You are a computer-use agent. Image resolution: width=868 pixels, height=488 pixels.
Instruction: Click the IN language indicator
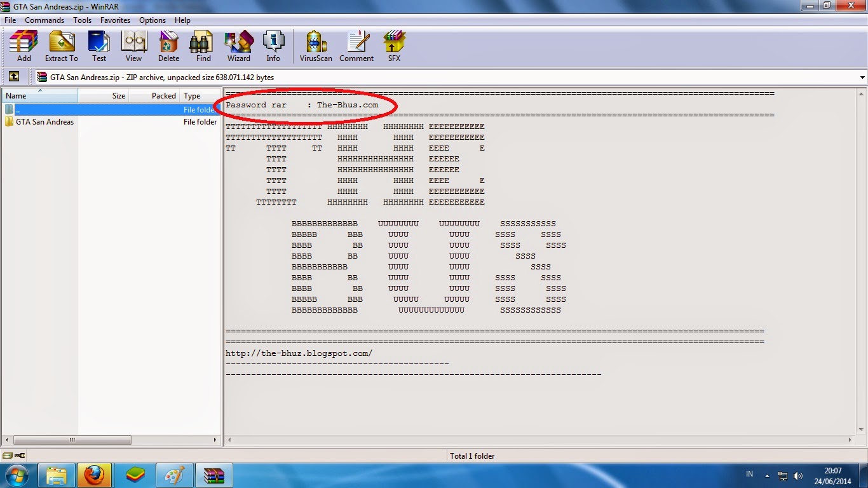coord(749,474)
